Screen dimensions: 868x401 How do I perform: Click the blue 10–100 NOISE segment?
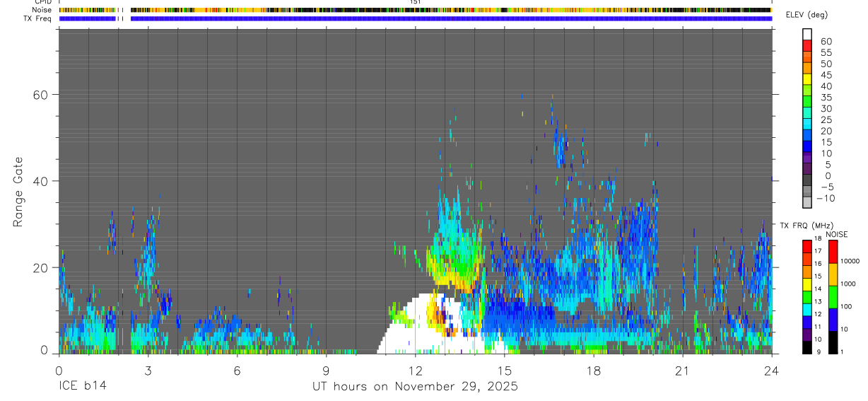click(x=833, y=320)
